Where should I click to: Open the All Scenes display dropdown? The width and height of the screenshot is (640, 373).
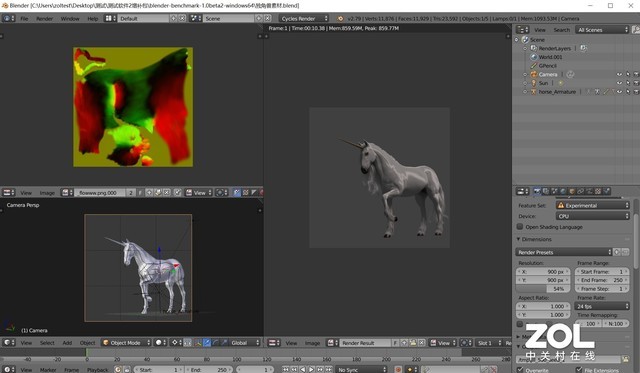pyautogui.click(x=602, y=30)
